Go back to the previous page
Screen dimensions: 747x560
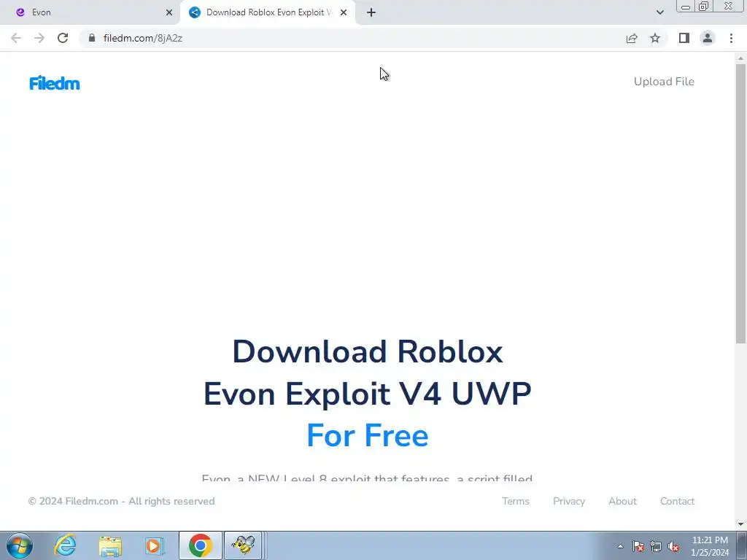coord(16,38)
